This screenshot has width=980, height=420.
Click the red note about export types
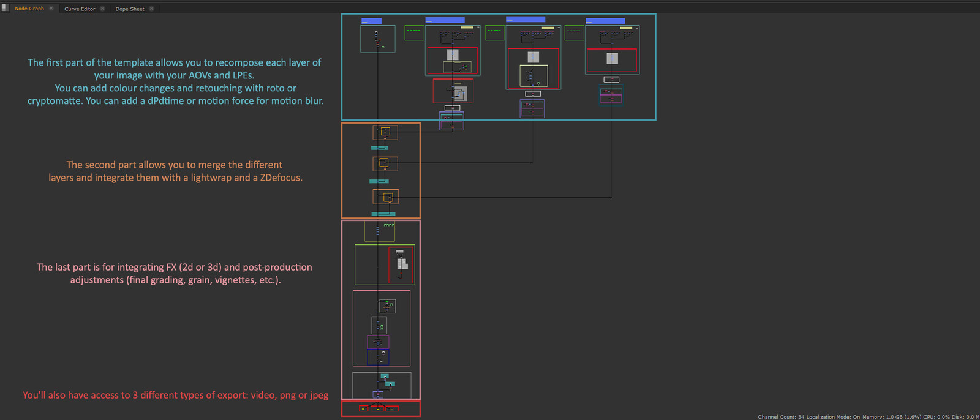click(175, 396)
